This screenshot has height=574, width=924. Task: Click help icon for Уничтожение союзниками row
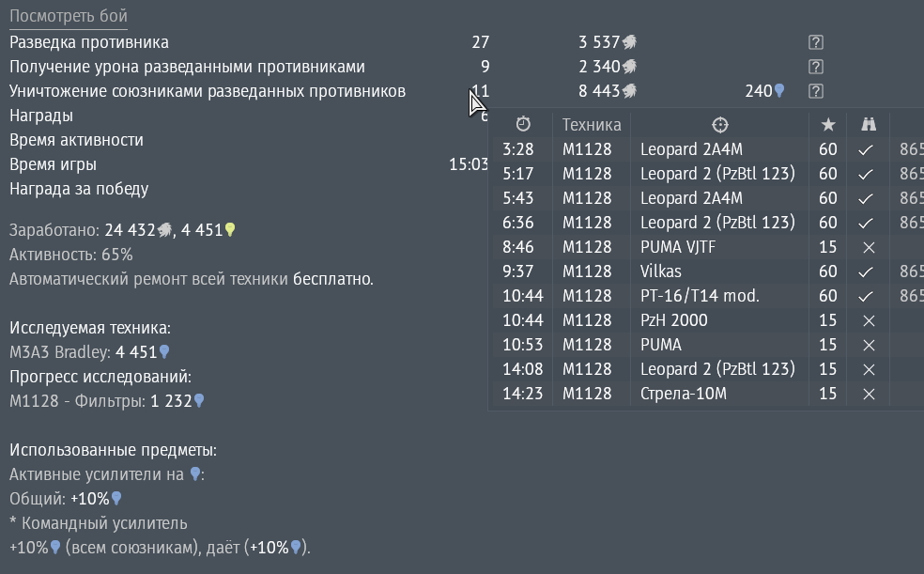(816, 91)
